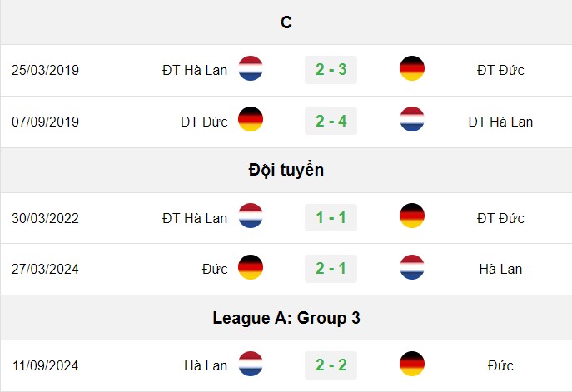Image resolution: width=572 pixels, height=392 pixels.
Task: Click Germany flag in 27/03/2024 match
Action: tap(251, 267)
